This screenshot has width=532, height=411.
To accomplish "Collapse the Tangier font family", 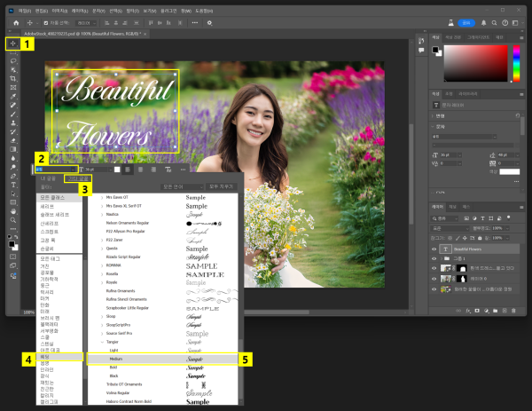I will [x=101, y=344].
